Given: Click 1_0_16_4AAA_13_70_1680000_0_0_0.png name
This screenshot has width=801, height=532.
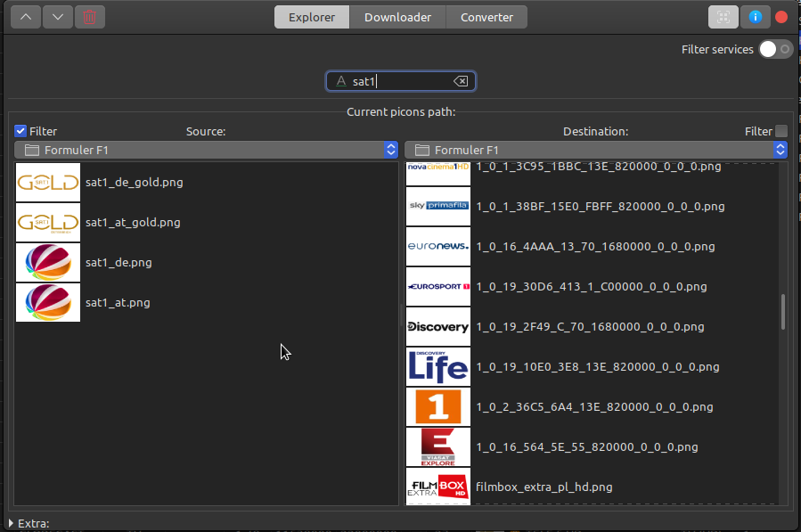Looking at the screenshot, I should (x=596, y=246).
